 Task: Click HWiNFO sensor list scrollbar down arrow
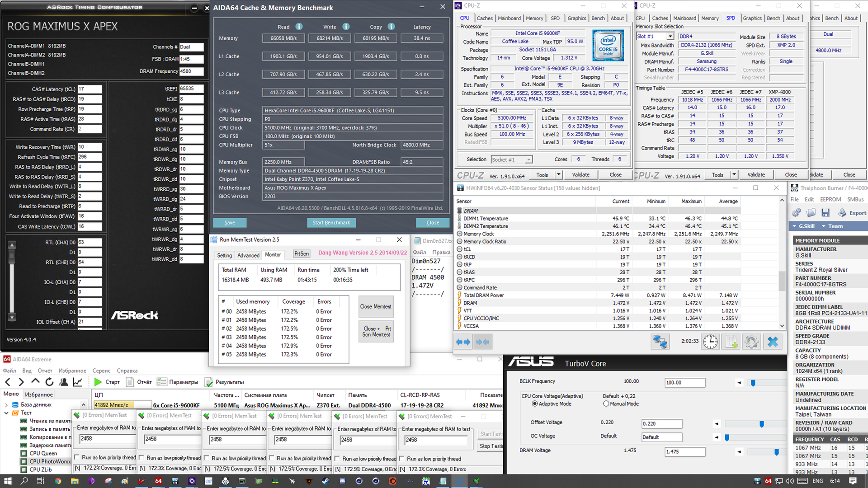782,326
